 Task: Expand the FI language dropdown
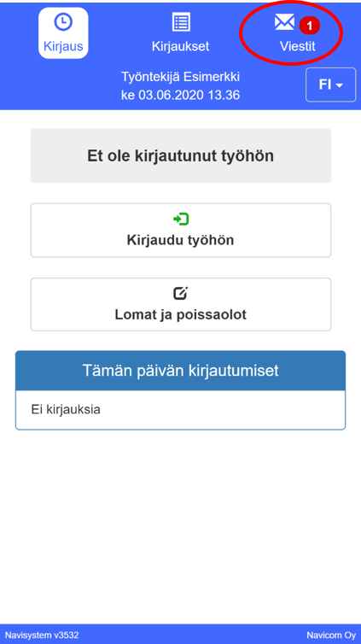(330, 85)
